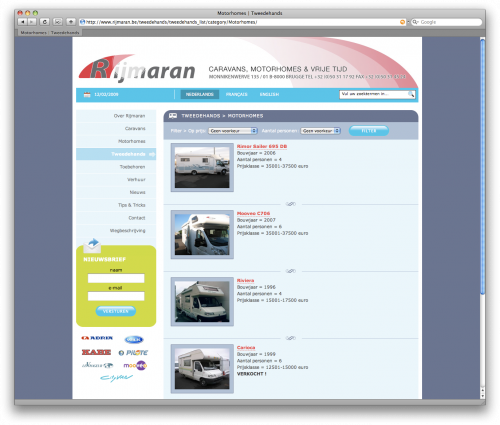Viewport: 500px width, 425px height.
Task: Click the VERKOCHT ! label on Carioca
Action: point(251,374)
